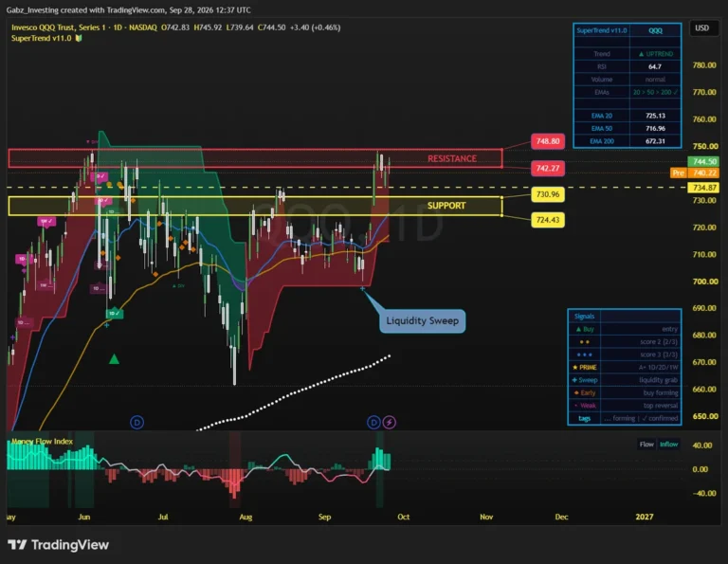The height and width of the screenshot is (564, 728).
Task: Click the Sweep row in Signals legend
Action: [x=625, y=380]
